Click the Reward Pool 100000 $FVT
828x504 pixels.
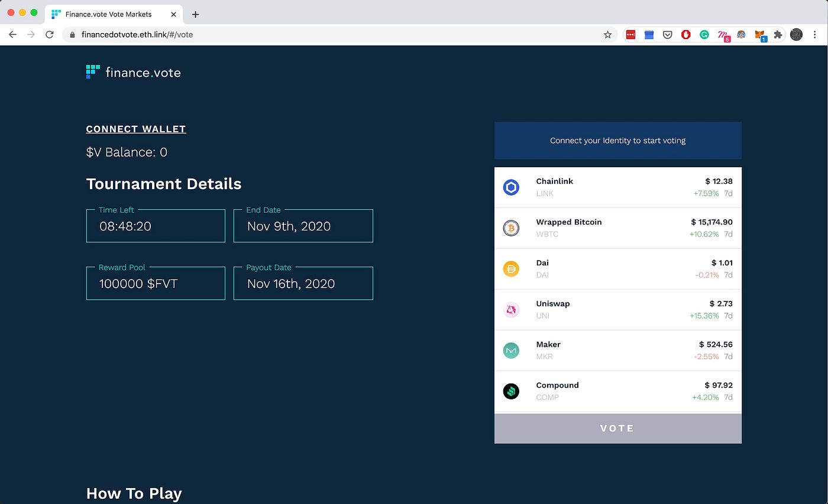coord(138,284)
